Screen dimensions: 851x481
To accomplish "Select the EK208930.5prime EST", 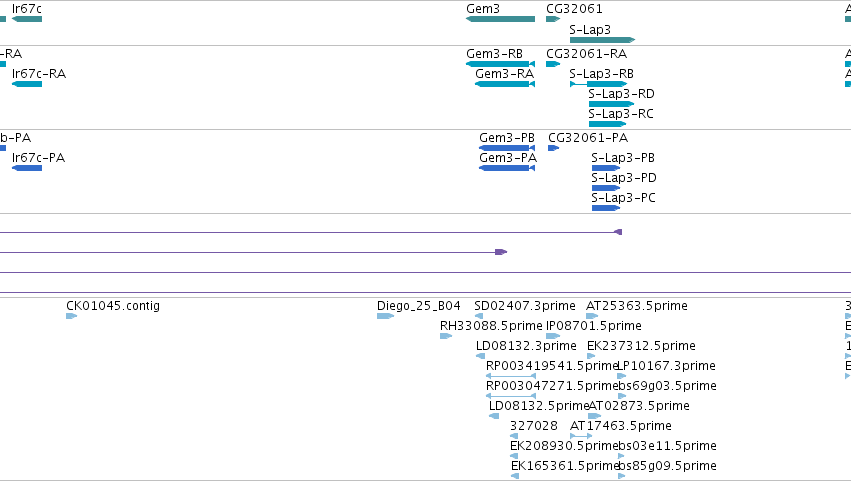I will click(515, 456).
